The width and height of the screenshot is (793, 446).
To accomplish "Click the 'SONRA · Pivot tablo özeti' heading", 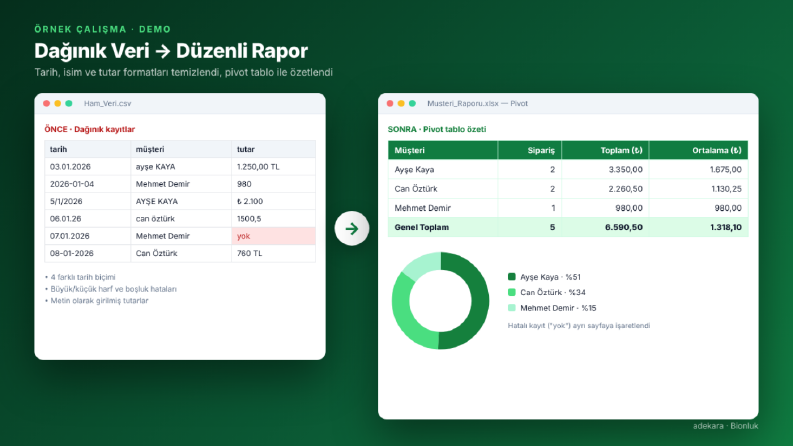I will [437, 129].
